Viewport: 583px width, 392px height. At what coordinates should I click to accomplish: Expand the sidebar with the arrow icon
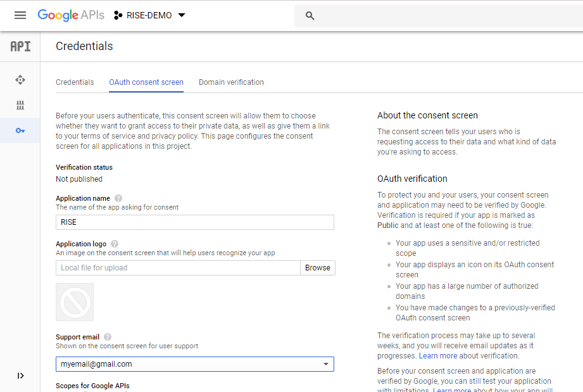(20, 376)
